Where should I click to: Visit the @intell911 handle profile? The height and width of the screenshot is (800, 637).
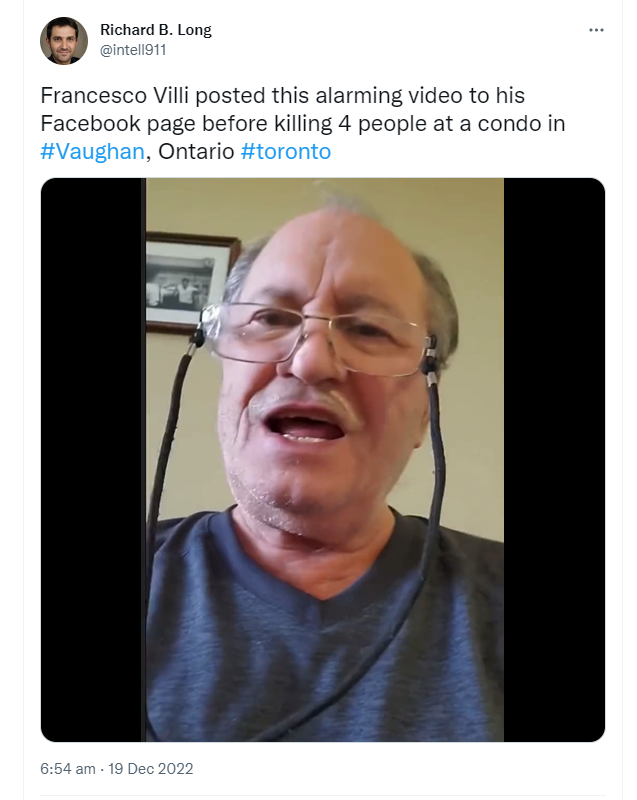pyautogui.click(x=133, y=50)
